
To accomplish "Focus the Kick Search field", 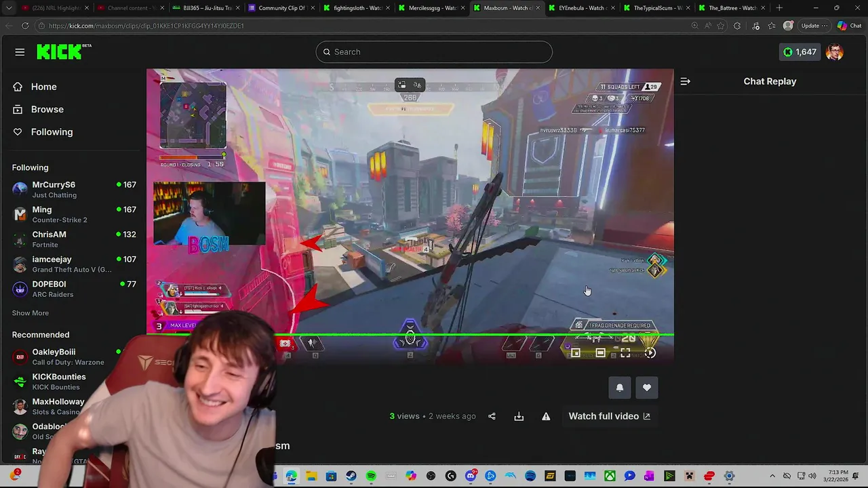I will pos(434,52).
